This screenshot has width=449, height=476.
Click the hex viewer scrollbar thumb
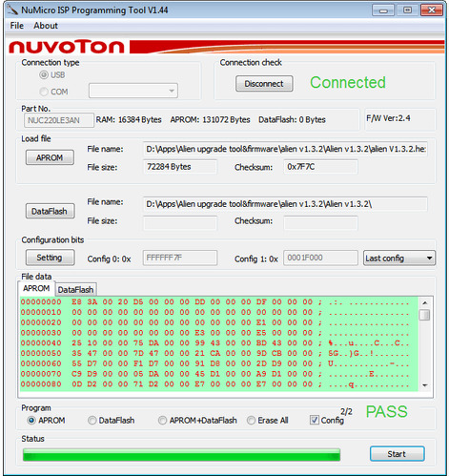(424, 315)
